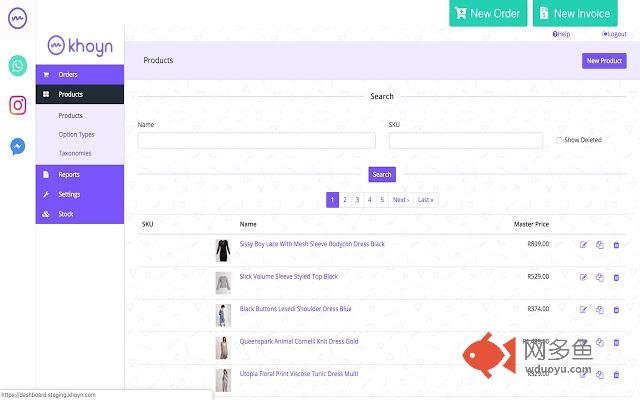Edit the Sissy Boy Lace dress product

pos(584,245)
